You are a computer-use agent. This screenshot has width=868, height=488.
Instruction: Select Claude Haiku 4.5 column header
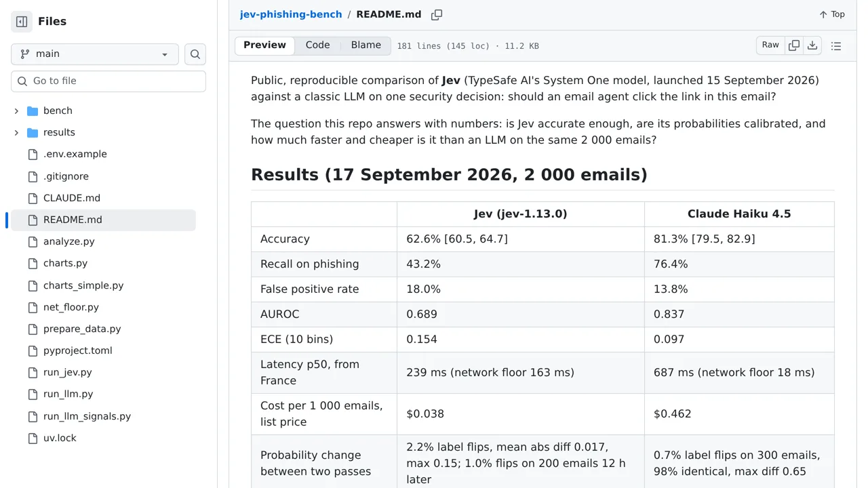coord(739,214)
